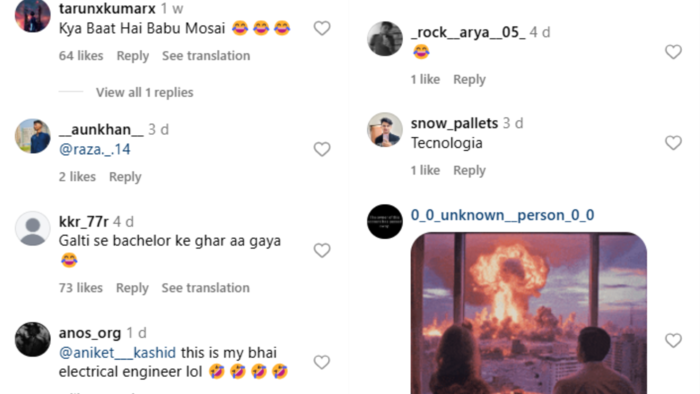
Task: See translation of Kya Baat Hai comment
Action: click(x=206, y=56)
